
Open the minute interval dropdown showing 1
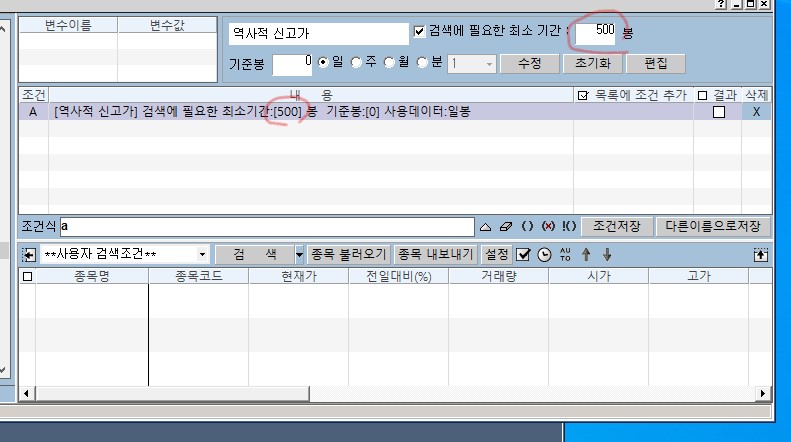(488, 63)
